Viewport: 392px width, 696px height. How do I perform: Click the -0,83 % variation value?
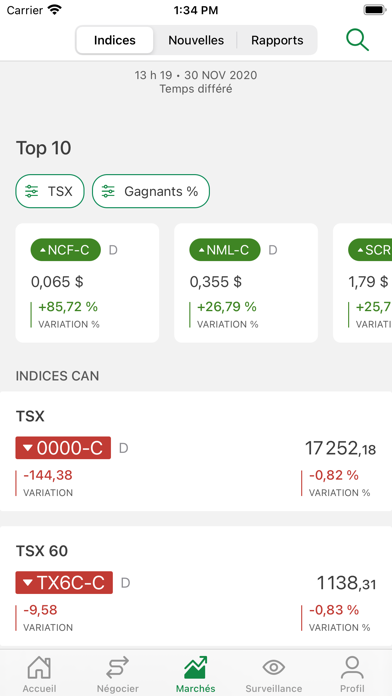[x=334, y=610]
